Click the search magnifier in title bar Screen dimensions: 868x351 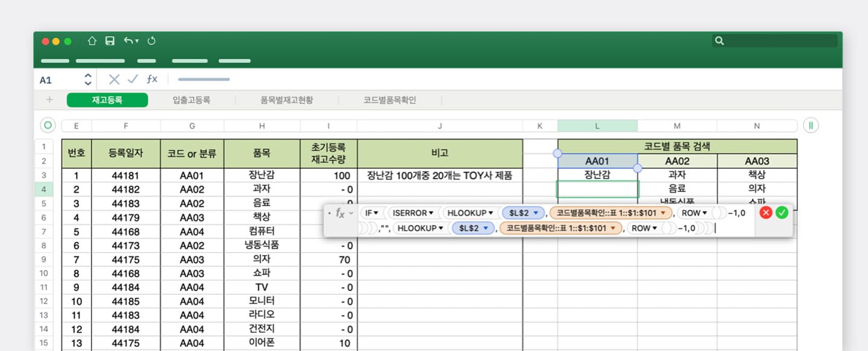pyautogui.click(x=719, y=41)
